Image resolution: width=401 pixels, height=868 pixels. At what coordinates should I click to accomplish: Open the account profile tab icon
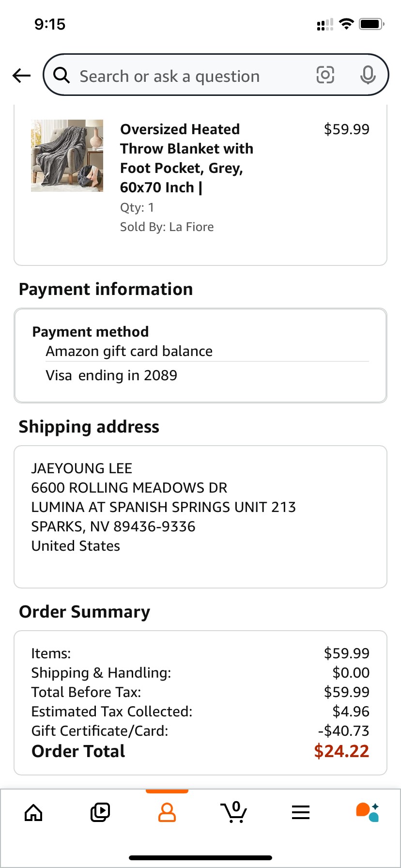tap(167, 812)
